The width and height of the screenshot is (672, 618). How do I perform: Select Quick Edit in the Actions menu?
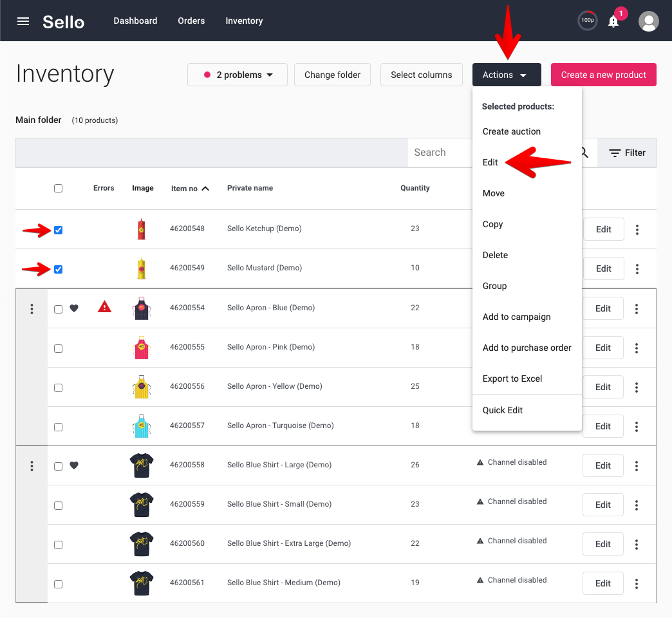pos(527,410)
